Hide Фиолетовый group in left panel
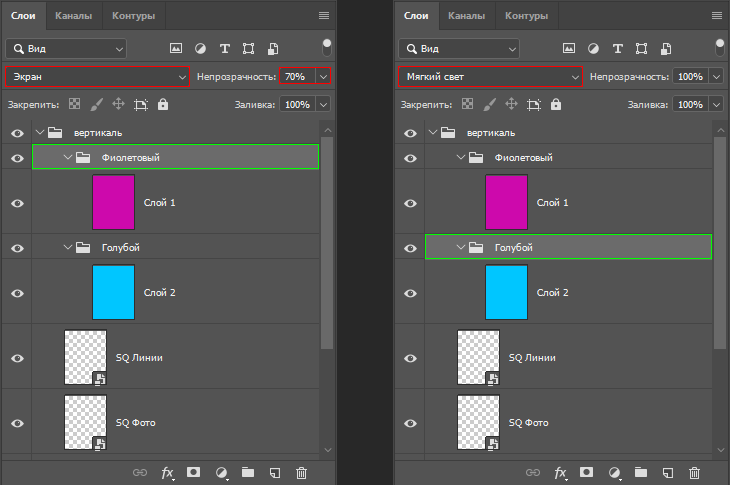The image size is (730, 485). point(17,158)
